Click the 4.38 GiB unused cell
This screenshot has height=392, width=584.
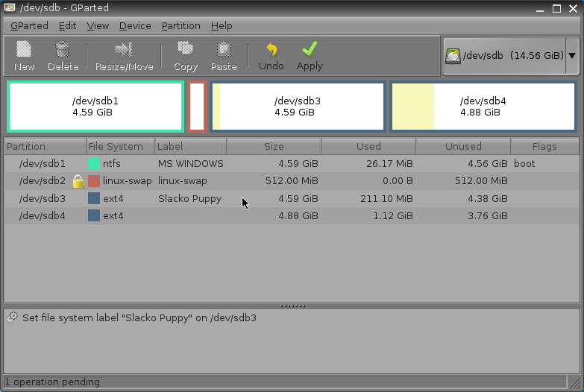(488, 199)
